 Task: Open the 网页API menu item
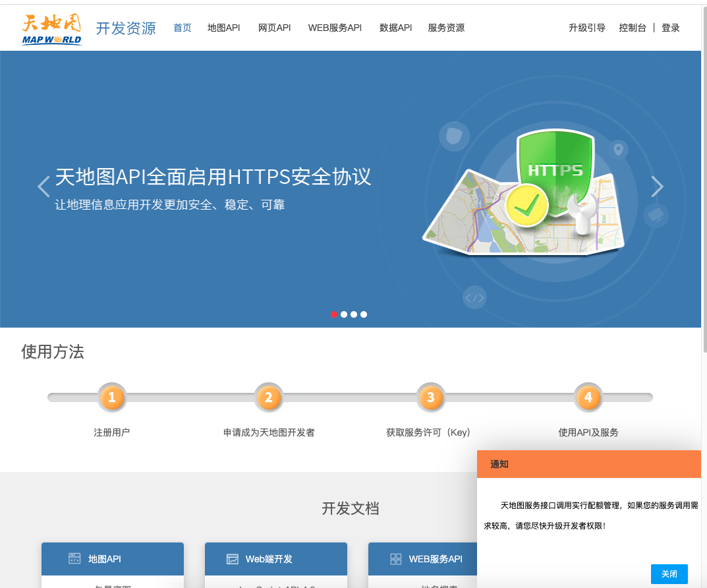coord(274,28)
